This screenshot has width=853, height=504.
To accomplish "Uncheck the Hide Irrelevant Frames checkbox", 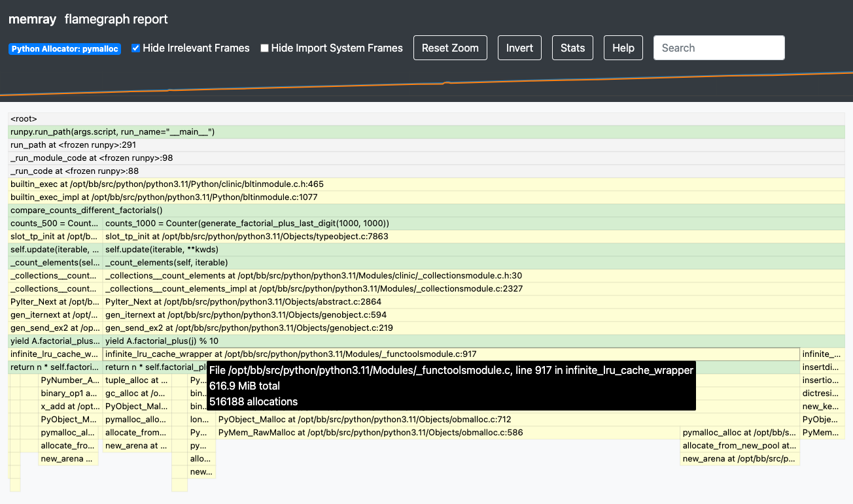I will coord(136,48).
